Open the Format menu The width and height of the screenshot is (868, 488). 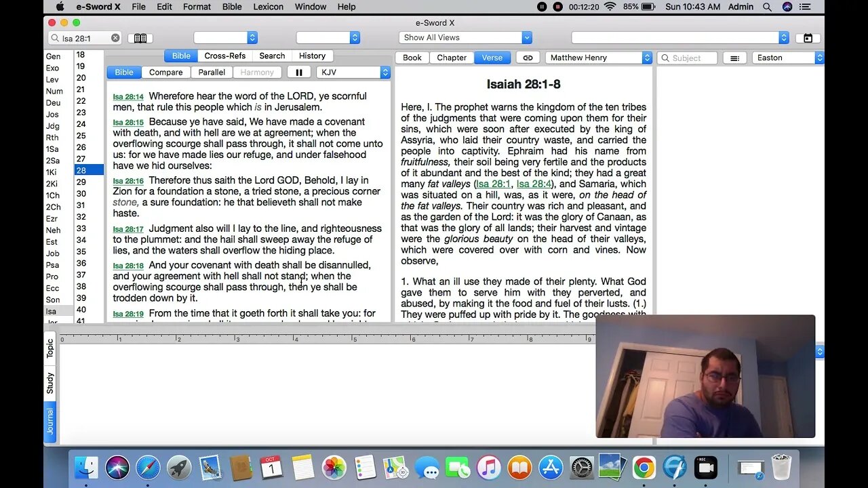pyautogui.click(x=197, y=7)
